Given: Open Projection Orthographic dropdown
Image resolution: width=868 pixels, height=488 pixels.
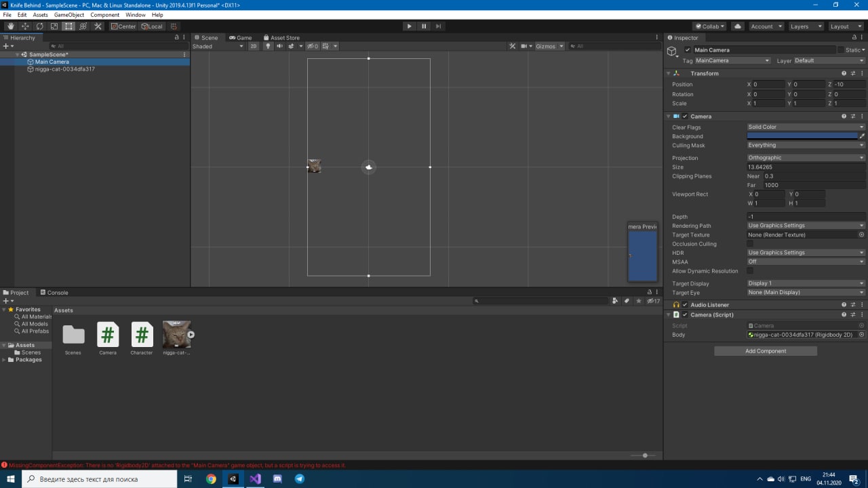Looking at the screenshot, I should 806,158.
